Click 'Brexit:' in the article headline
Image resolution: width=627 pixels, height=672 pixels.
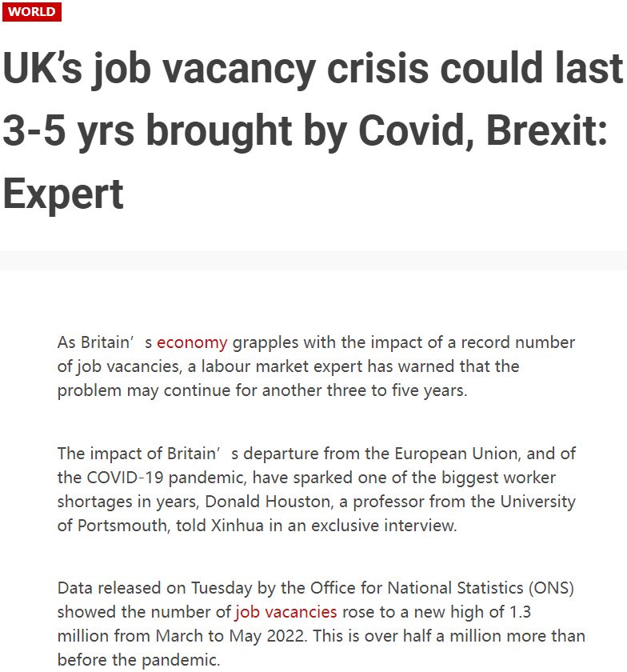[x=546, y=130]
